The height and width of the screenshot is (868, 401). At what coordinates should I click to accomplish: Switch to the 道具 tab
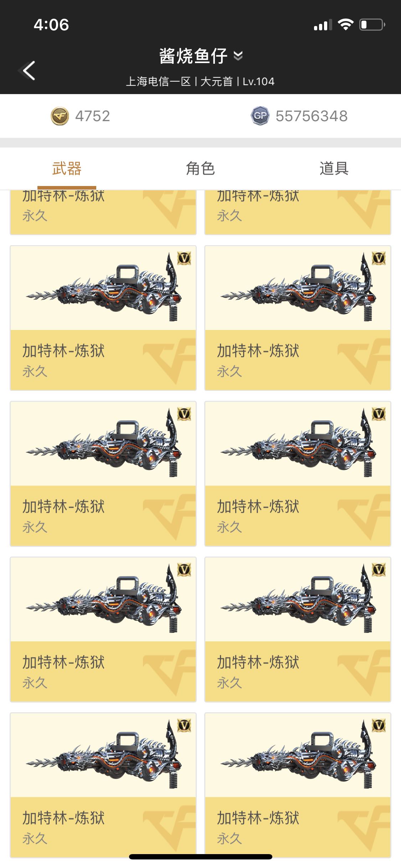click(x=334, y=168)
